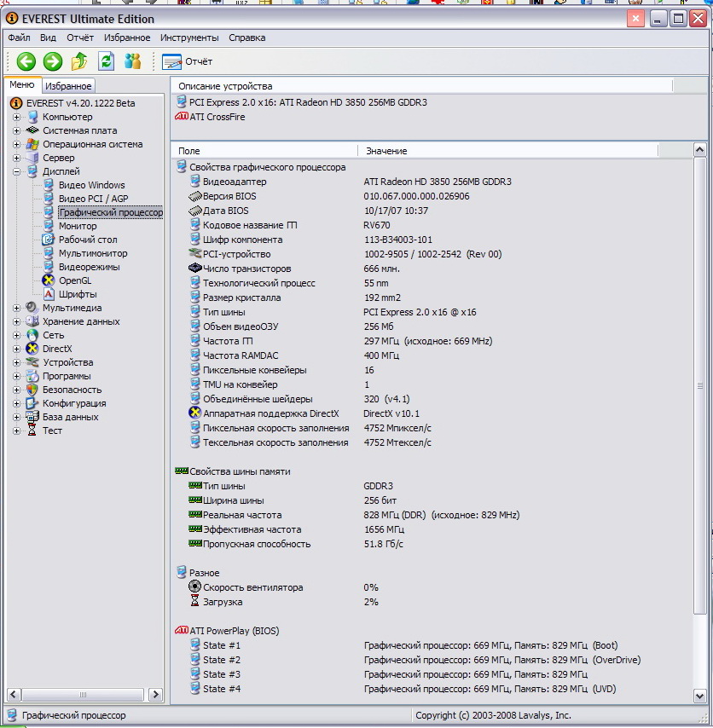Switch to the Избранное tab
The width and height of the screenshot is (713, 728).
click(x=68, y=86)
